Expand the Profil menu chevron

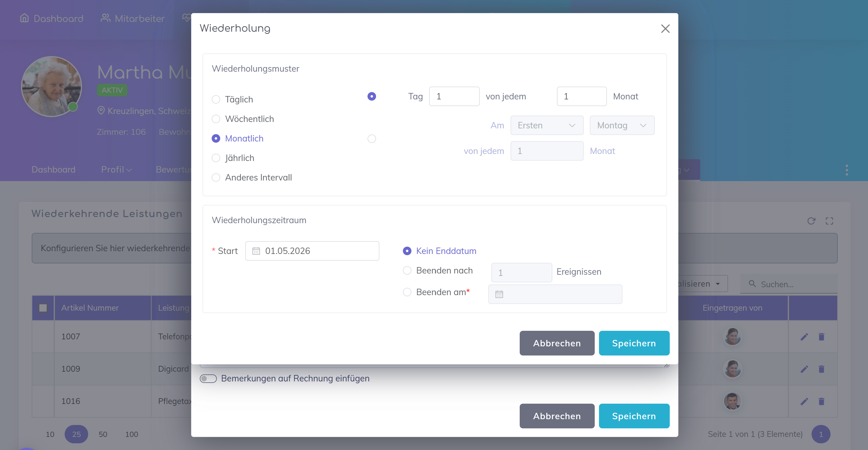[x=129, y=170]
